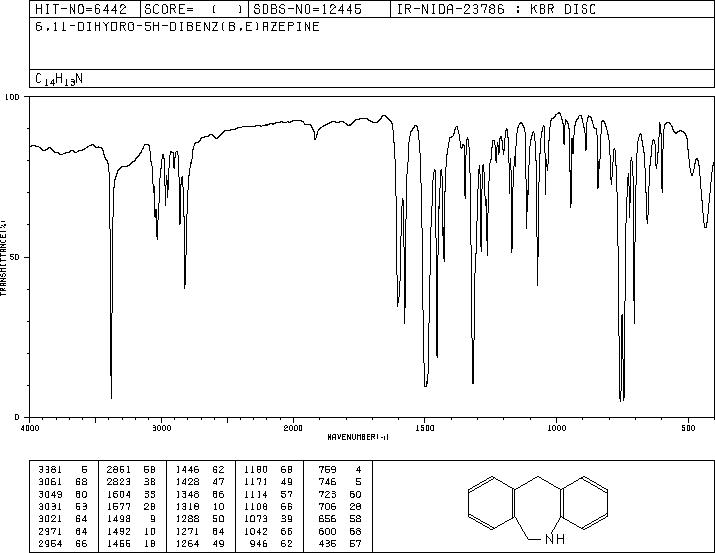Click the '3000' x-axis label
The image size is (715, 553).
click(161, 428)
